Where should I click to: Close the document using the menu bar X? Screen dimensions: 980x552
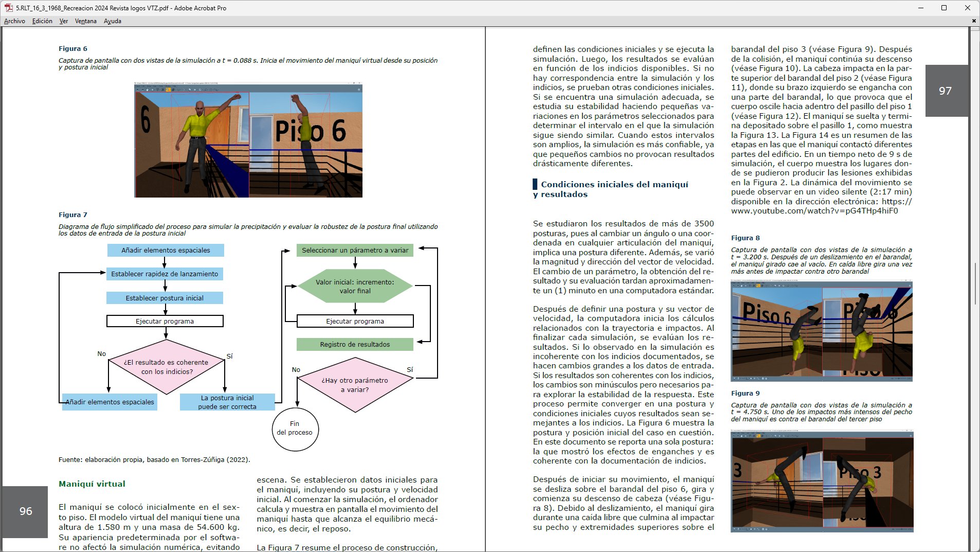pos(974,21)
